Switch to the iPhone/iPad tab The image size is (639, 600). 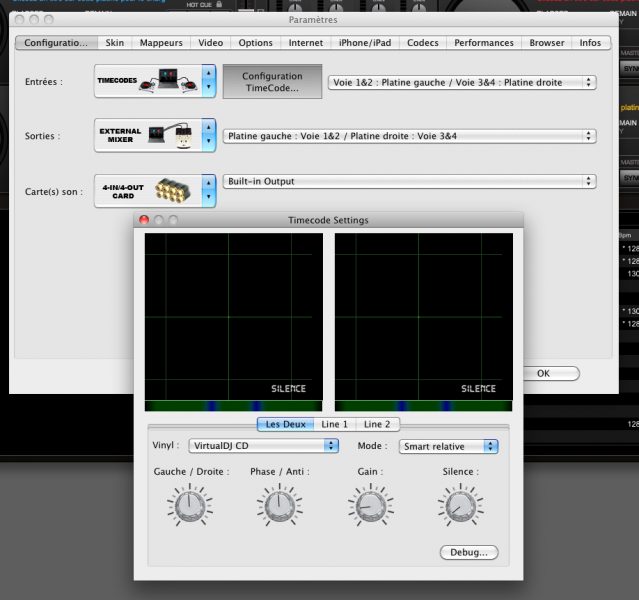(365, 43)
